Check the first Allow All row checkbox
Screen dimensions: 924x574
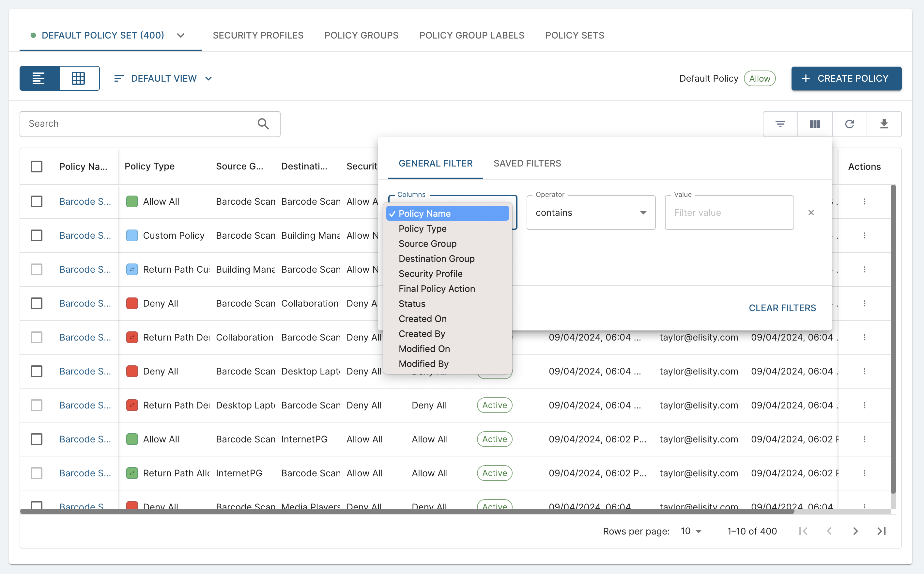click(x=37, y=201)
